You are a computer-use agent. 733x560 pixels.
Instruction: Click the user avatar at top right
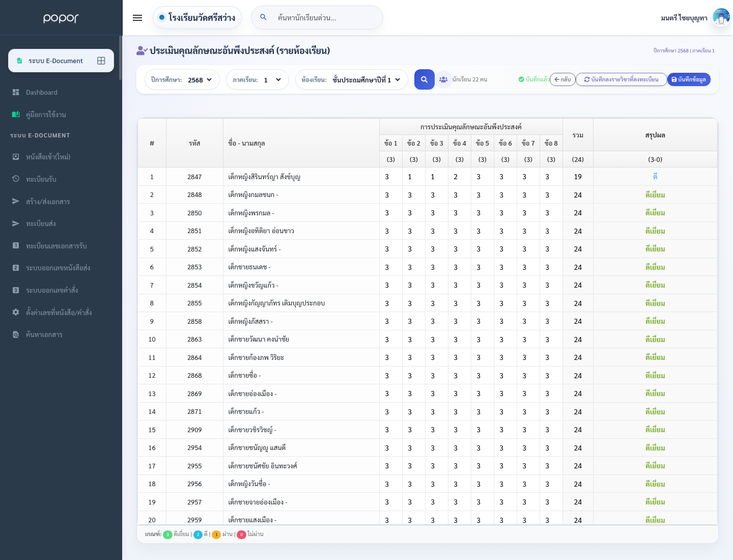coord(721,17)
